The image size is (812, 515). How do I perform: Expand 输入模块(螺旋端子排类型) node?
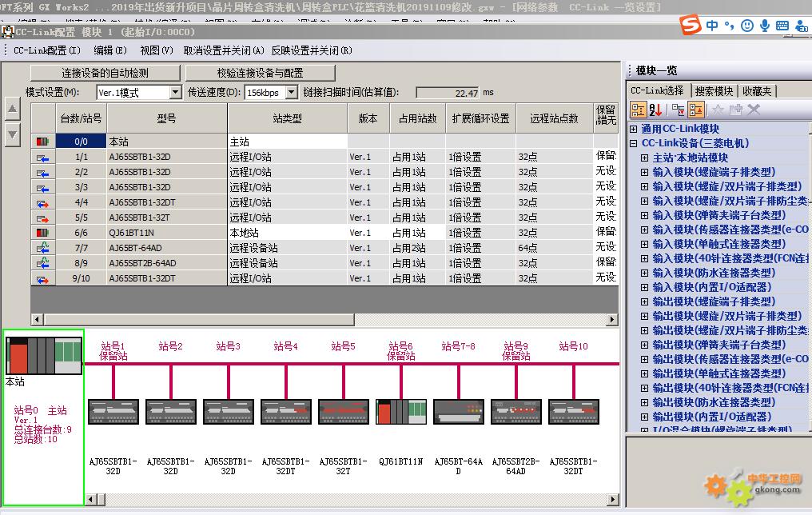point(644,172)
